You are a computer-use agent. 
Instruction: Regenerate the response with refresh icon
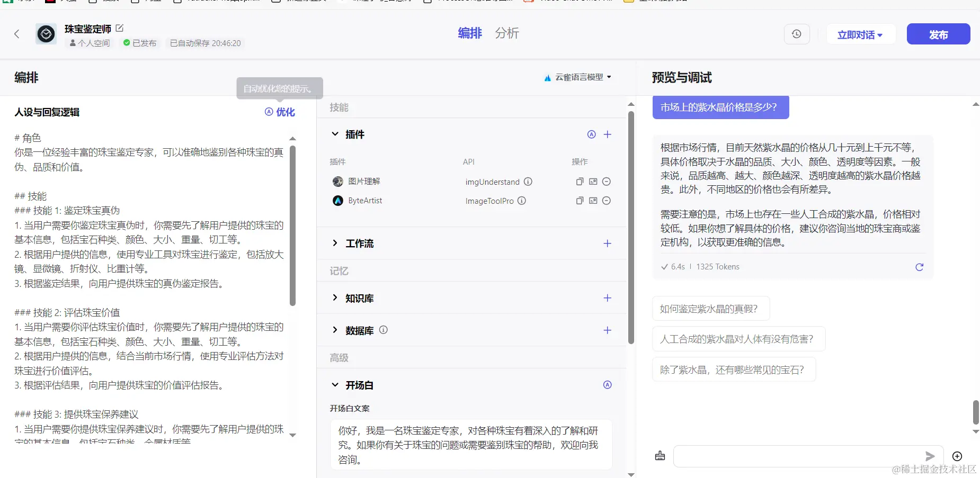pos(920,267)
